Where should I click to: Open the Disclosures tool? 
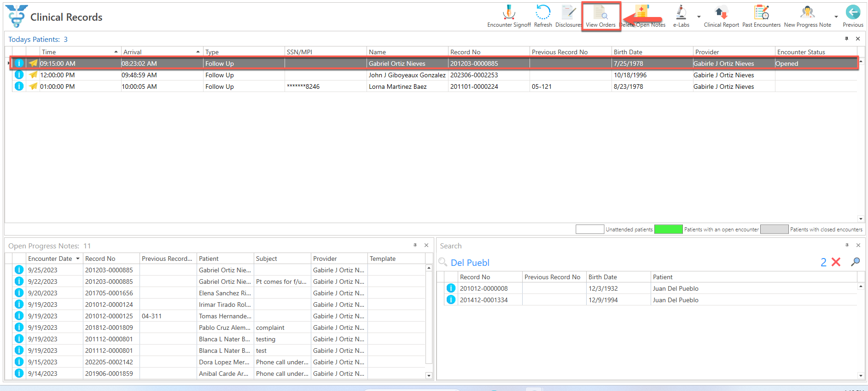pyautogui.click(x=569, y=16)
